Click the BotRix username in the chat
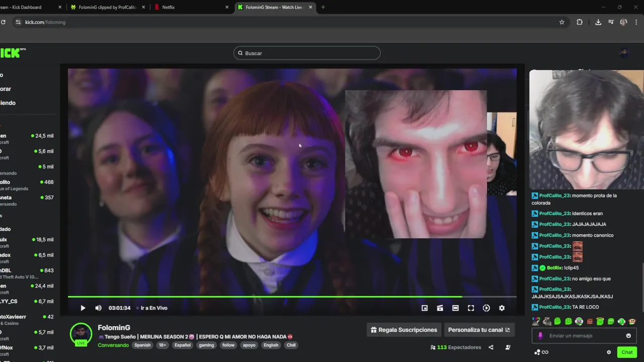The width and height of the screenshot is (644, 362). coord(554,268)
